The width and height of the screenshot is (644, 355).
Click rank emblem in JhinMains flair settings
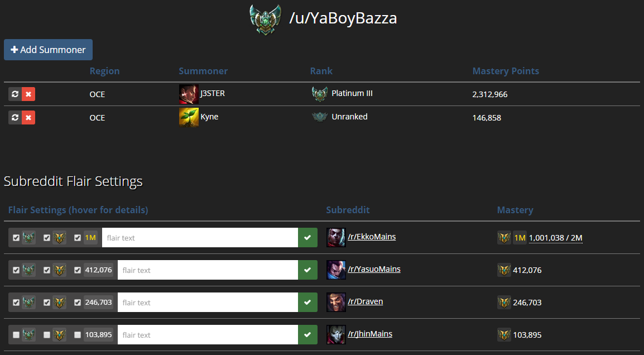tap(28, 335)
